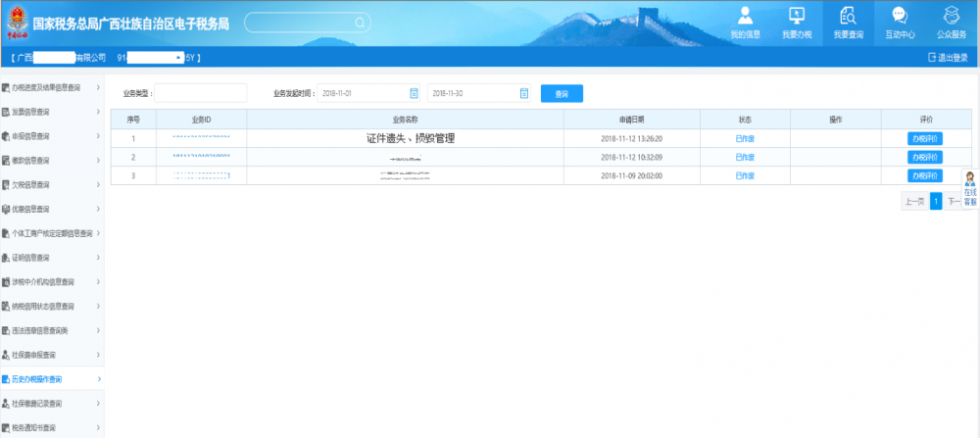Expand the 发票信息查询 chevron

(98, 112)
